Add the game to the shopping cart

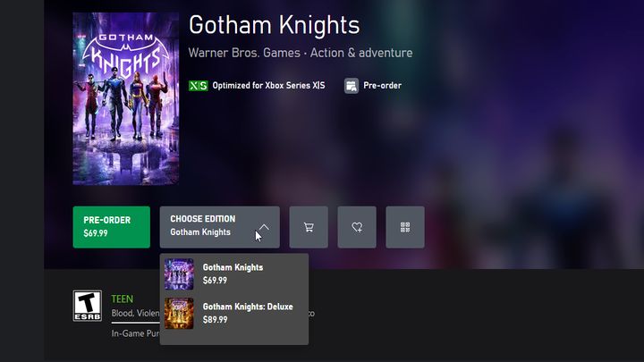tap(309, 227)
